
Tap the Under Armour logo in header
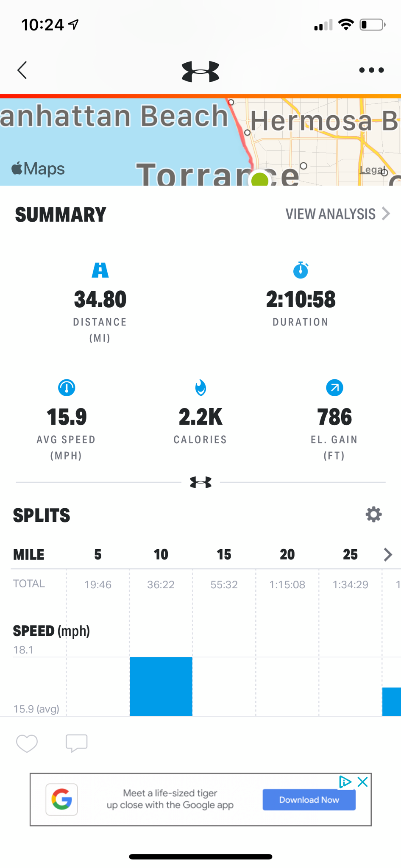[x=200, y=71]
